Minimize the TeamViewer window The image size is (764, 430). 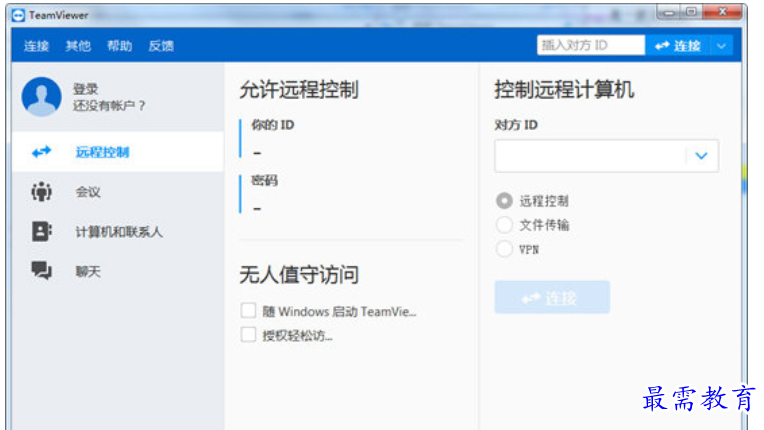tap(669, 12)
